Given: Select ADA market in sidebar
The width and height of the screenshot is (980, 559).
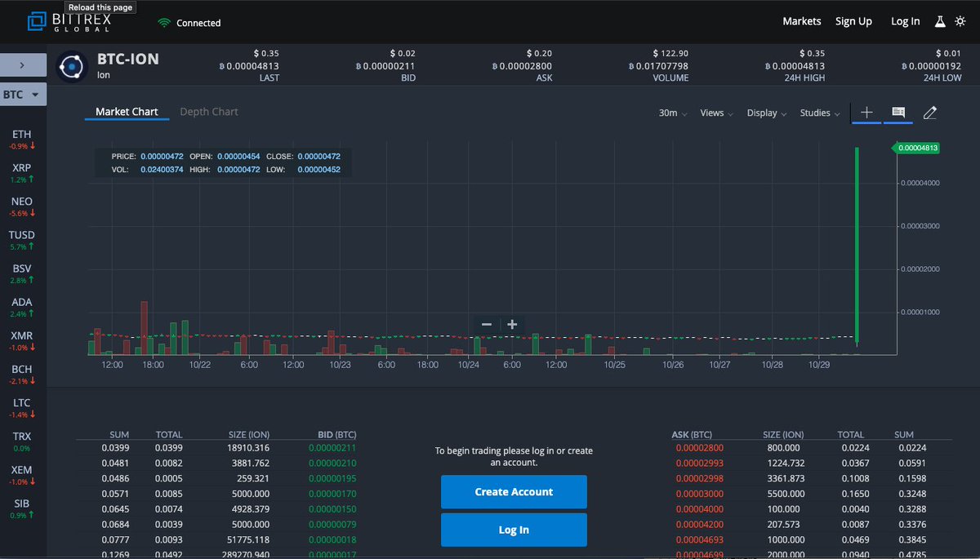Looking at the screenshot, I should click(x=22, y=307).
